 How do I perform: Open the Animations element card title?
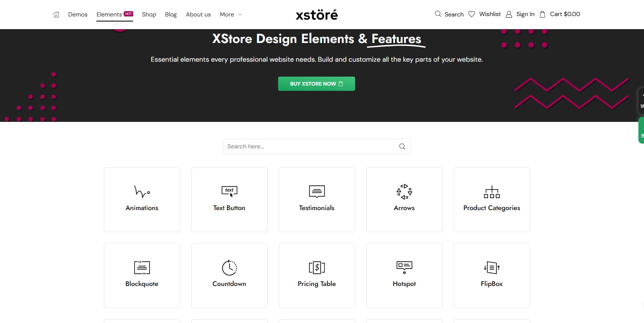coord(142,208)
